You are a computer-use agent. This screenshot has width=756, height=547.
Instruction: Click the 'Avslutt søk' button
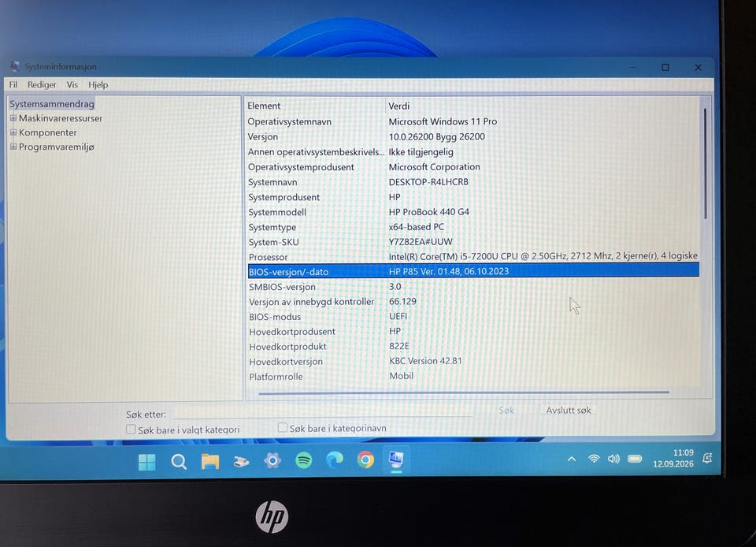click(x=568, y=410)
